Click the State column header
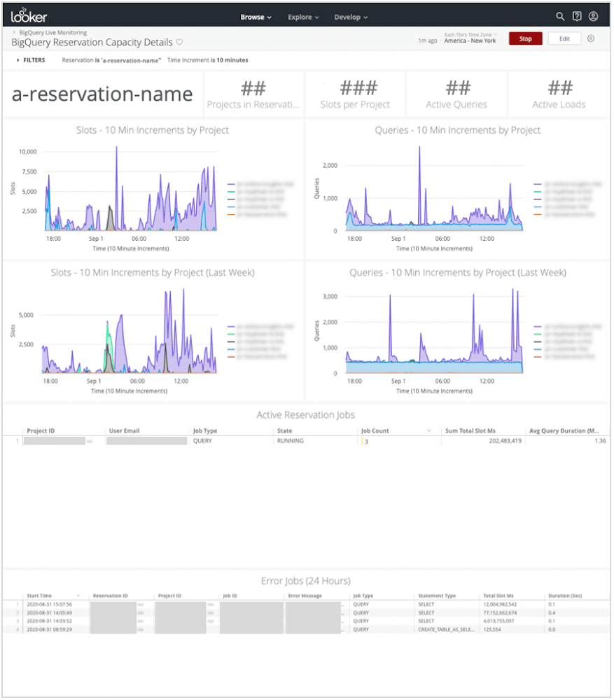The image size is (614, 700). (284, 430)
